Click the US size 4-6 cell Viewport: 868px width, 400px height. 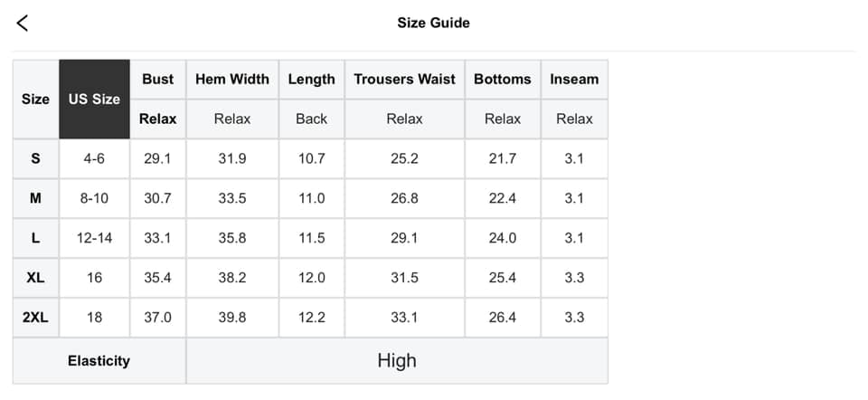point(94,158)
